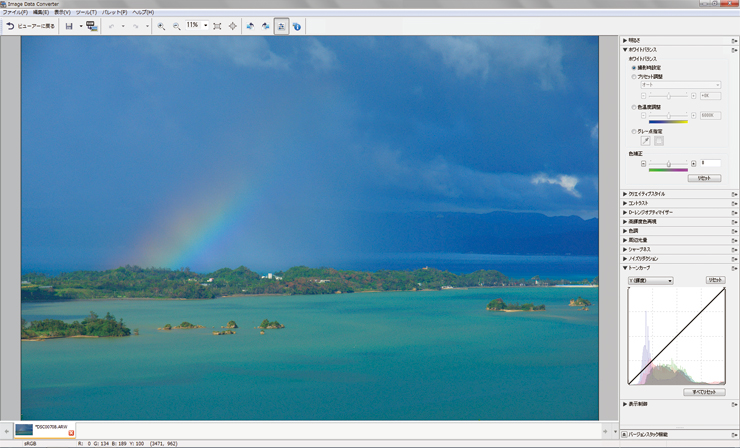Click the Save (floppy disk) toolbar icon

[69, 26]
